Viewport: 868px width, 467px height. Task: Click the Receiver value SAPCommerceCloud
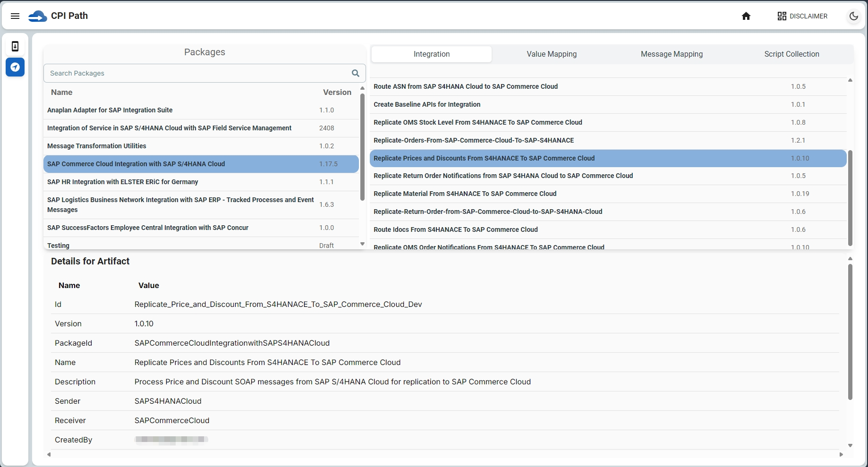(172, 421)
